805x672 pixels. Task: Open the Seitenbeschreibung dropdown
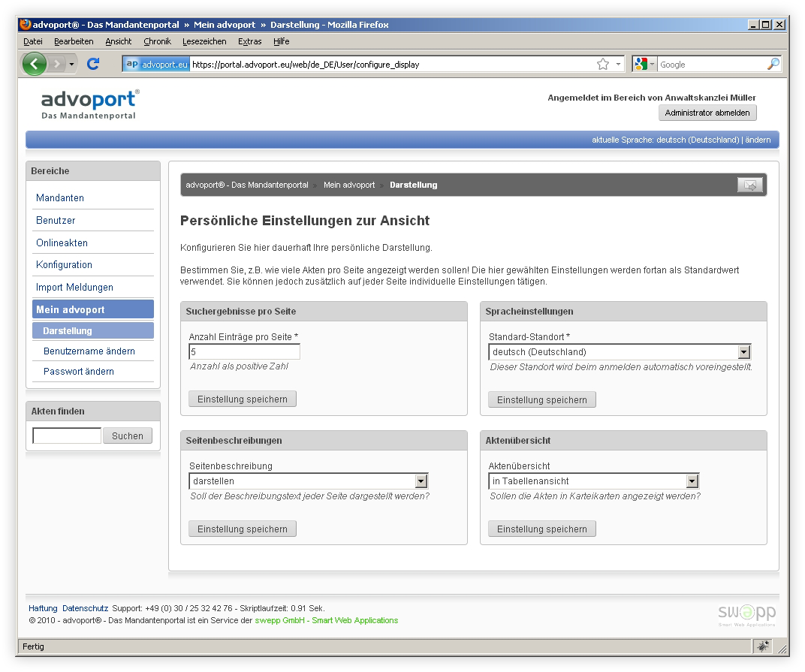(309, 481)
